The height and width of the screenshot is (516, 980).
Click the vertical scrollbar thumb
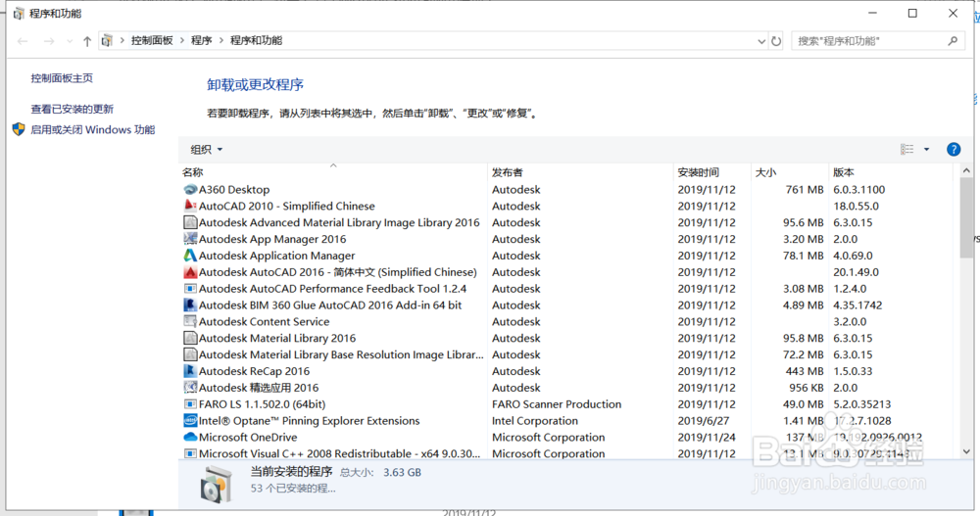[x=966, y=216]
